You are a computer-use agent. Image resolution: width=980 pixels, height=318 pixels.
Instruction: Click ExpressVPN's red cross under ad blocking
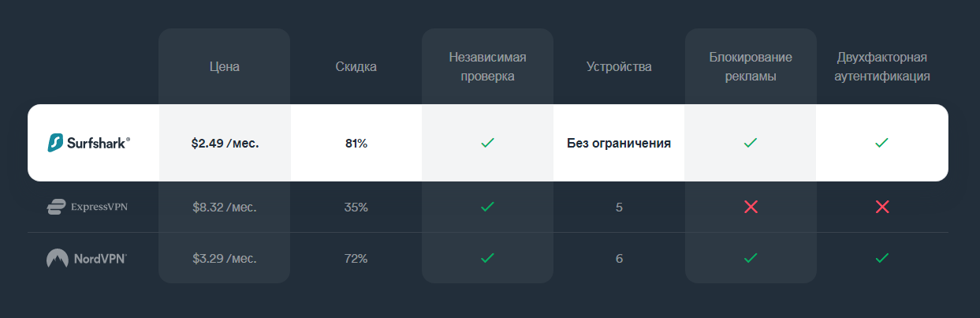[x=751, y=207]
